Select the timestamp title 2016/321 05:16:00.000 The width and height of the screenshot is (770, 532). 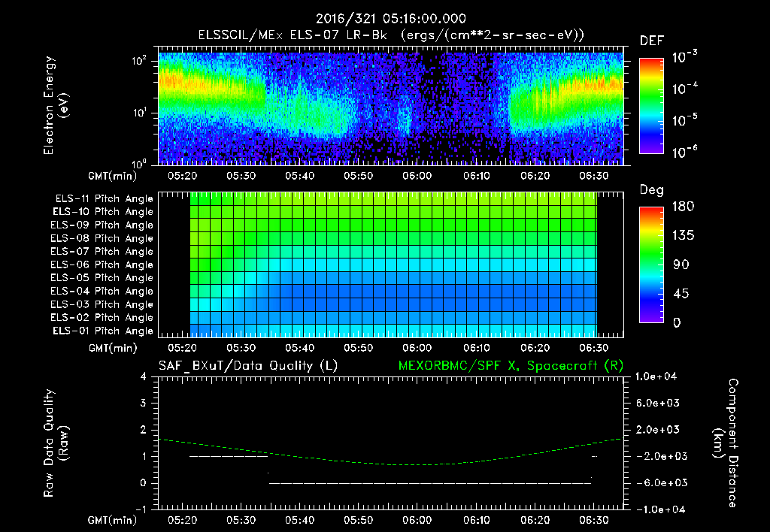[390, 19]
